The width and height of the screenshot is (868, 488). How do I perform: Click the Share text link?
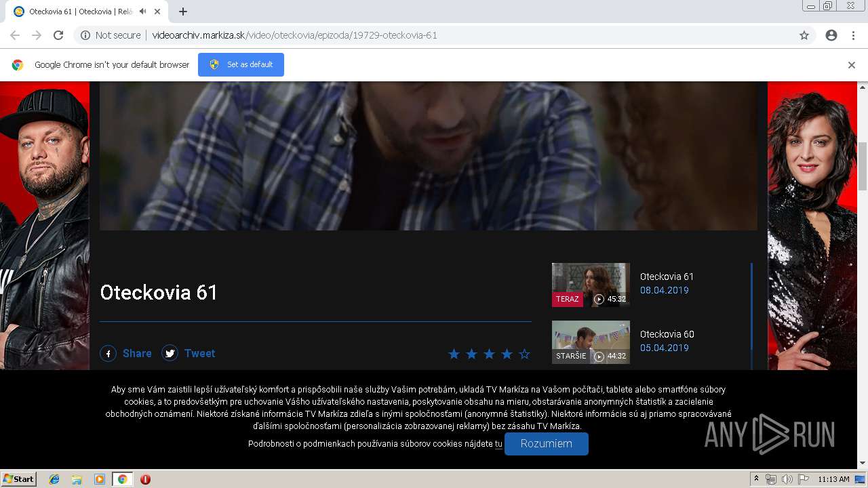click(137, 353)
